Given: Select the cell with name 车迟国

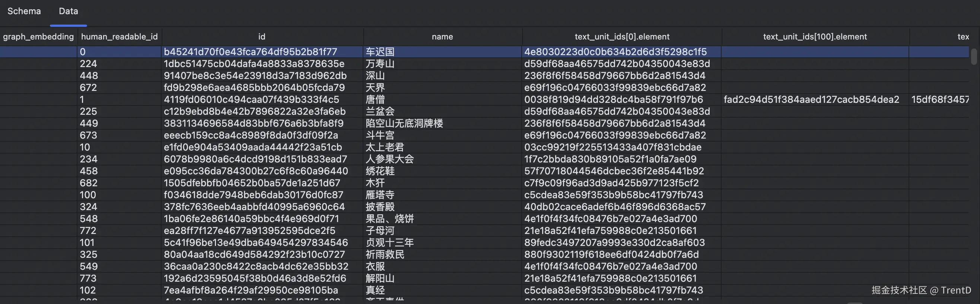Looking at the screenshot, I should [x=442, y=52].
